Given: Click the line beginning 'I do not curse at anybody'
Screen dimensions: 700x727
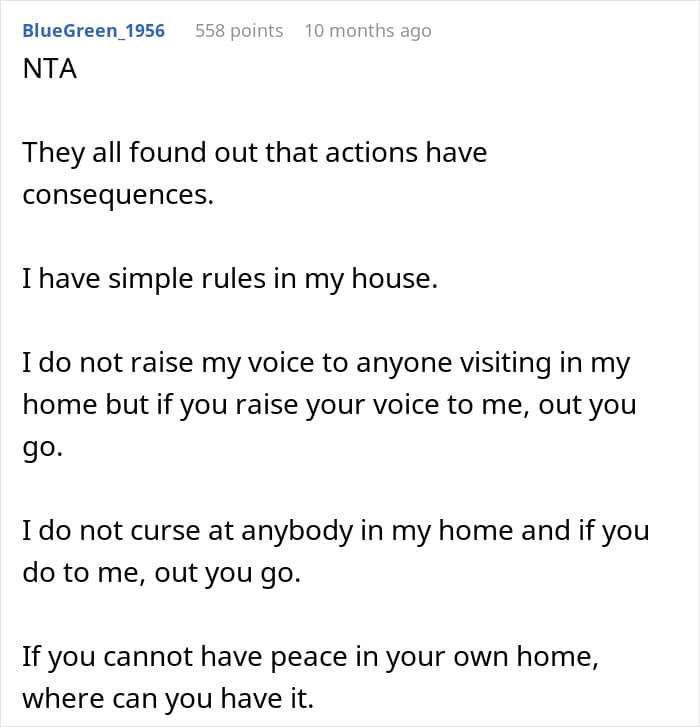Looking at the screenshot, I should [x=336, y=531].
